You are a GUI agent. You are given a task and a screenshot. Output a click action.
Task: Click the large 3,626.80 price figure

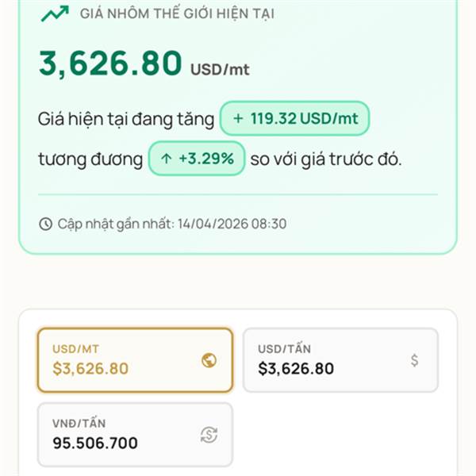(110, 65)
